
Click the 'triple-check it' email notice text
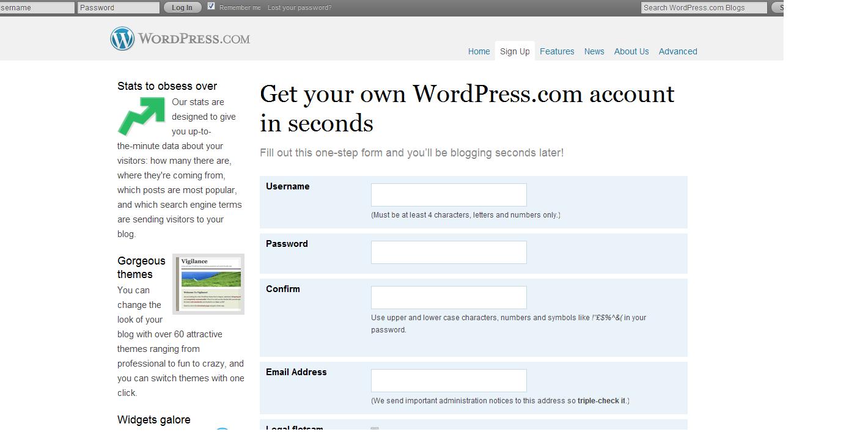pyautogui.click(x=601, y=401)
